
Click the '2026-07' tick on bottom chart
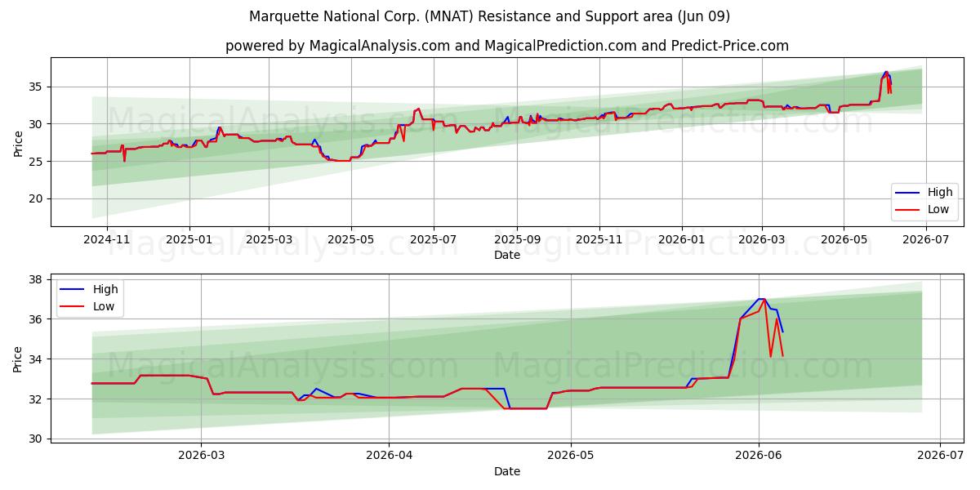tap(940, 456)
